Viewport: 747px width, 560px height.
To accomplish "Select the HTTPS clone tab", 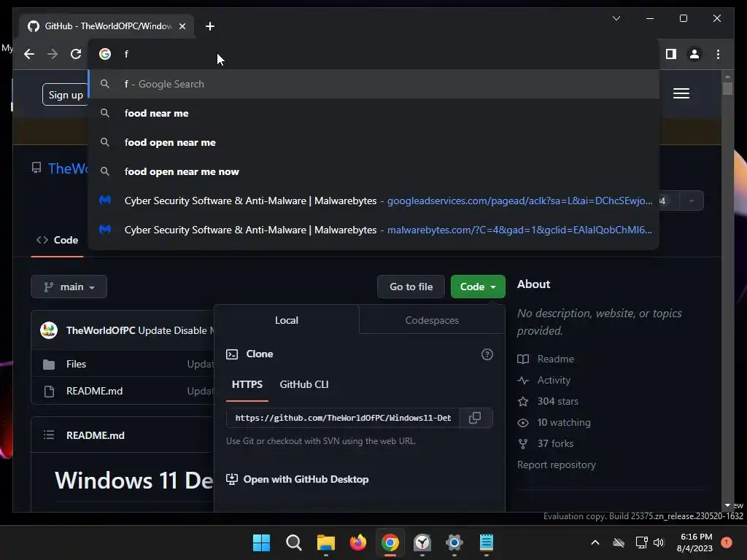I will pos(247,384).
